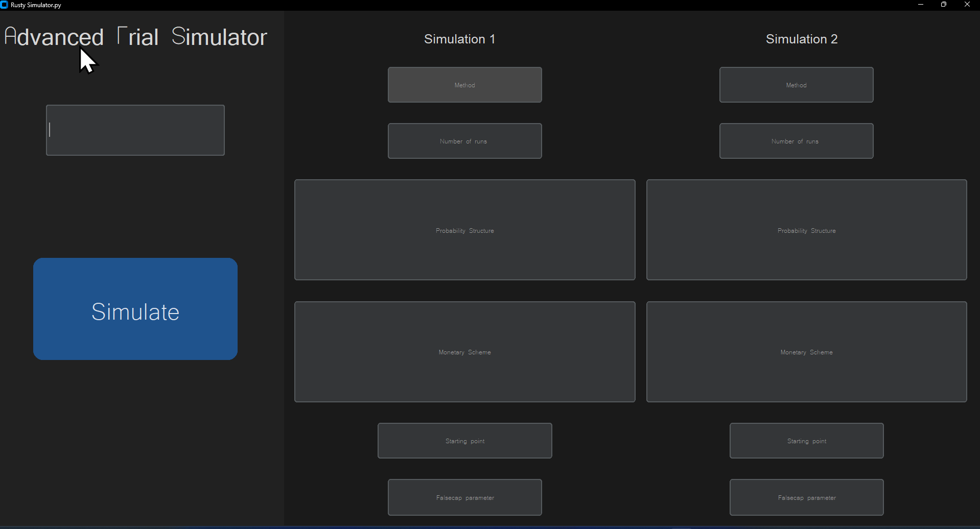
Task: Click Simulation 1 Monetary Scheme box
Action: pos(464,352)
